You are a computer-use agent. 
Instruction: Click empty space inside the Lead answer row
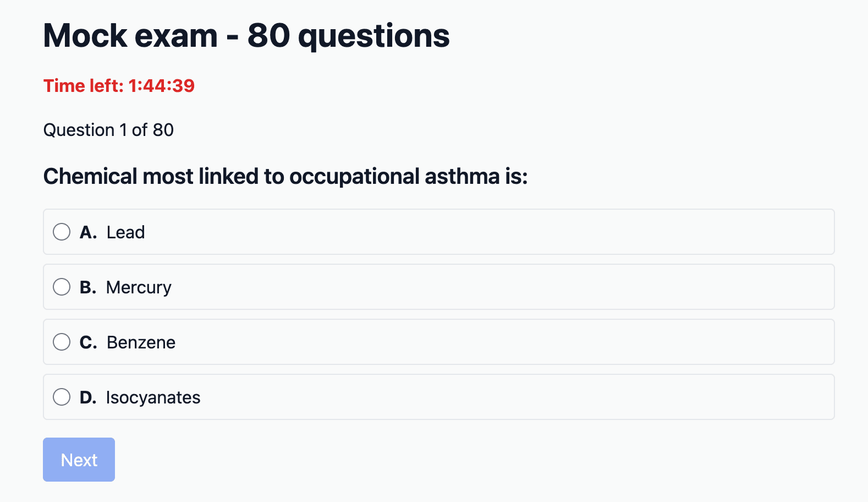pos(495,232)
